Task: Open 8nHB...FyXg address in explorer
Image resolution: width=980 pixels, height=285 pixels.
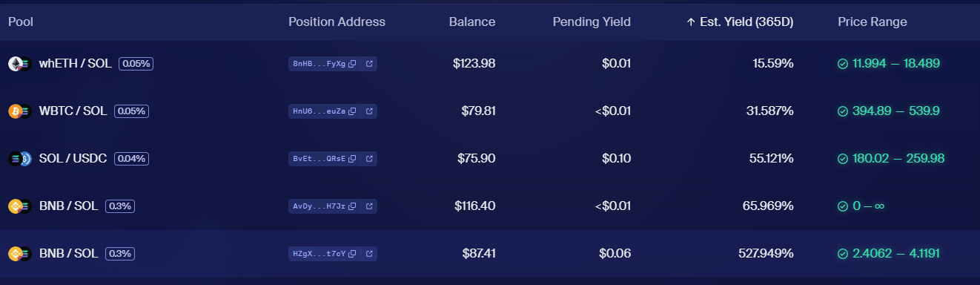Action: (369, 64)
